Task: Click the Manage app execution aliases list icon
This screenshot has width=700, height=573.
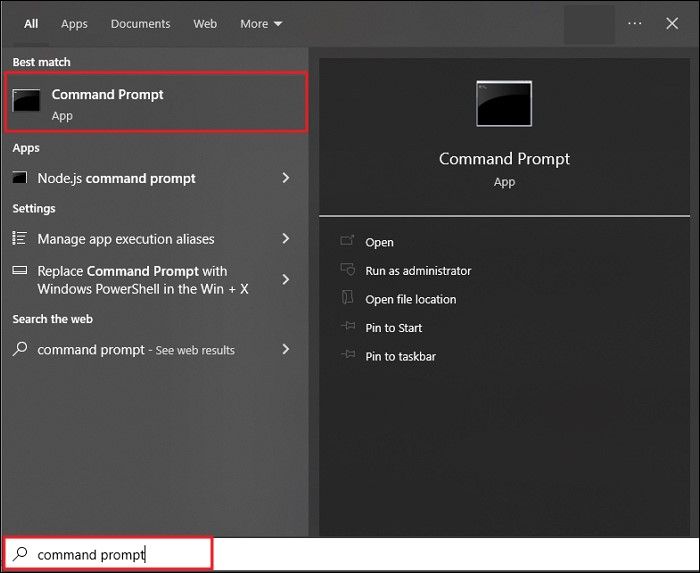Action: click(20, 238)
